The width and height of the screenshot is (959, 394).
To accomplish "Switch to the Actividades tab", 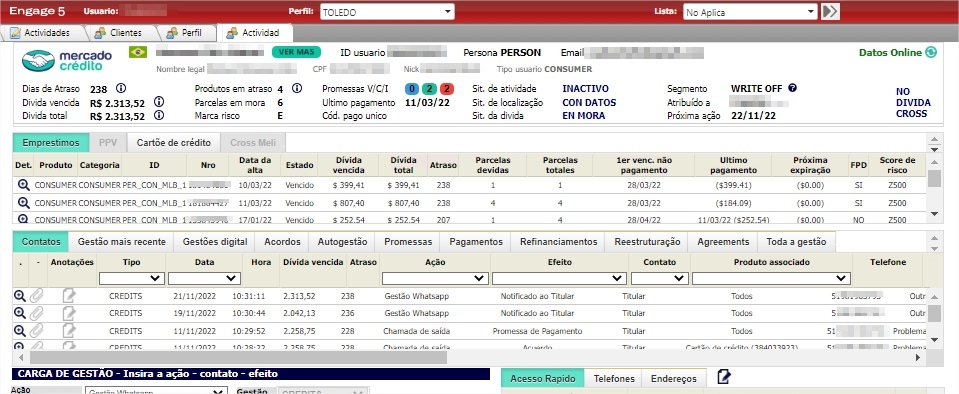I will click(x=40, y=33).
